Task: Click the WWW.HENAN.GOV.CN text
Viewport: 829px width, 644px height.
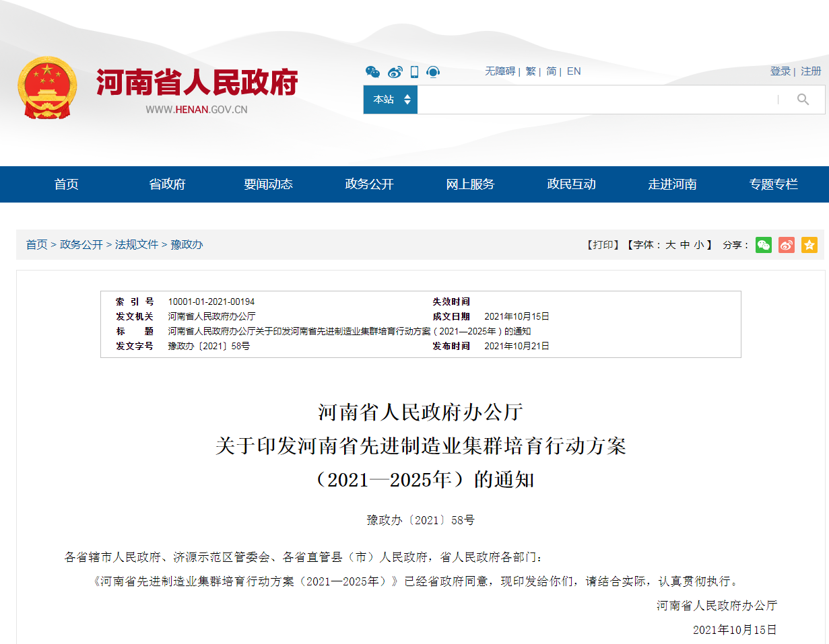Action: click(x=197, y=110)
